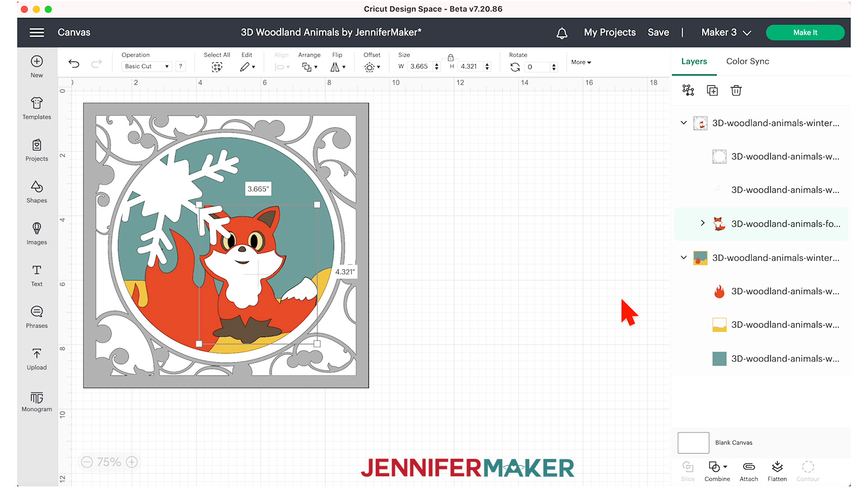The image size is (868, 488).
Task: Open the Flip dropdown
Action: pos(338,67)
